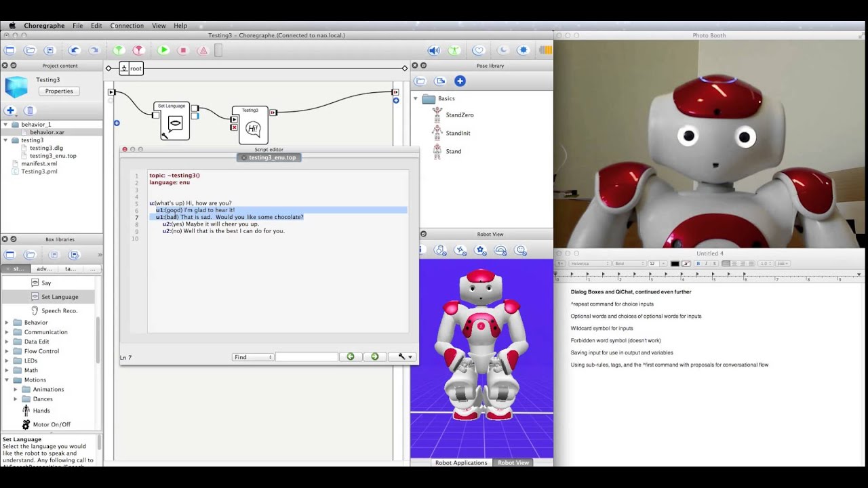Switch to the ta... box library tab
The width and height of the screenshot is (868, 488).
(71, 269)
